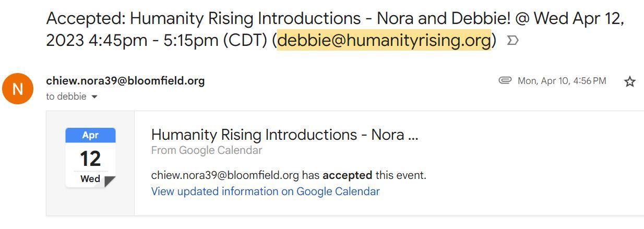Click the timestamp 'Mon, Apr 10, 4:56 PM'

coord(562,81)
